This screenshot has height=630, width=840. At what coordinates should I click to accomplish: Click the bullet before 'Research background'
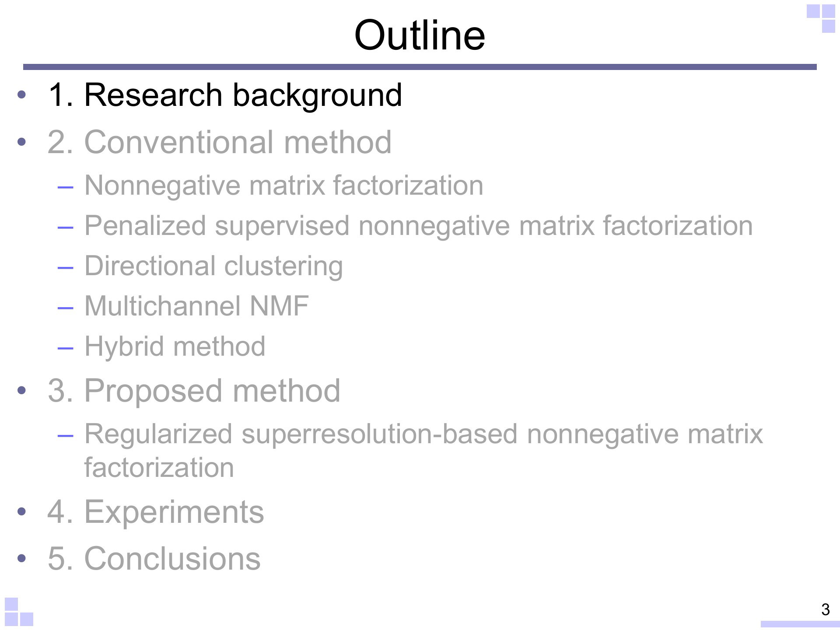tap(22, 95)
